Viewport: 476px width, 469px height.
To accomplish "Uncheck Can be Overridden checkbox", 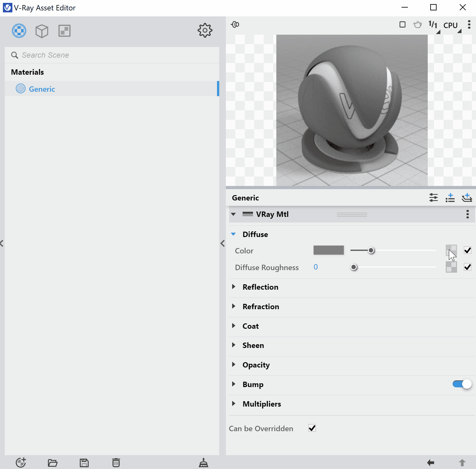I will 312,428.
